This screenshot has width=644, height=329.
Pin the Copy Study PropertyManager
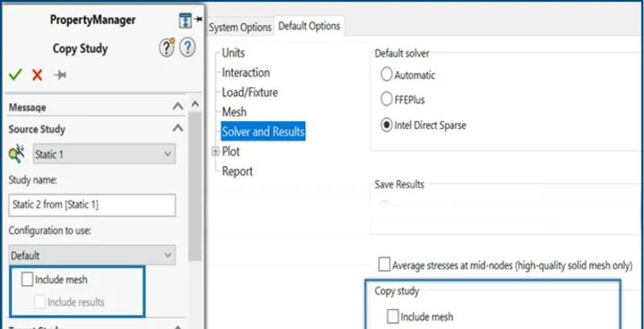point(60,74)
